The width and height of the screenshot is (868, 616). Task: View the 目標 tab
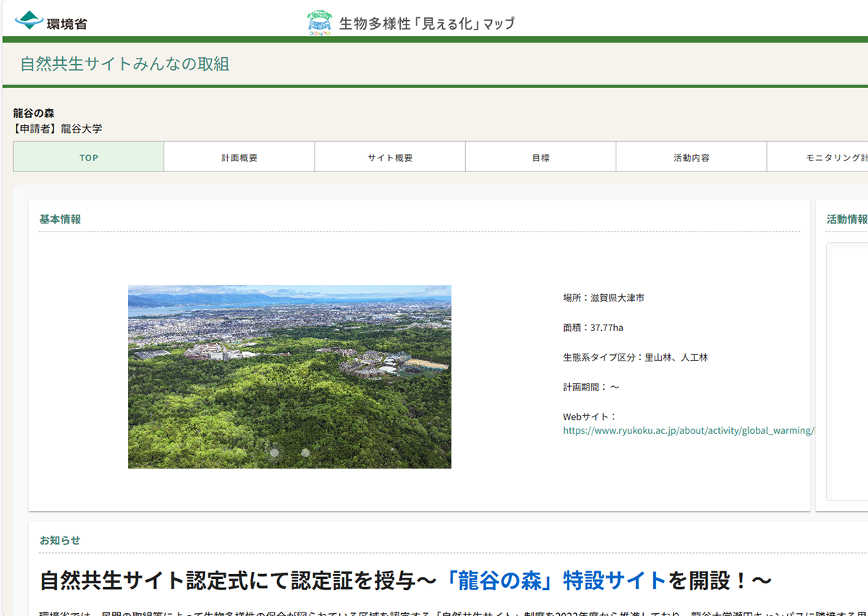pyautogui.click(x=540, y=156)
